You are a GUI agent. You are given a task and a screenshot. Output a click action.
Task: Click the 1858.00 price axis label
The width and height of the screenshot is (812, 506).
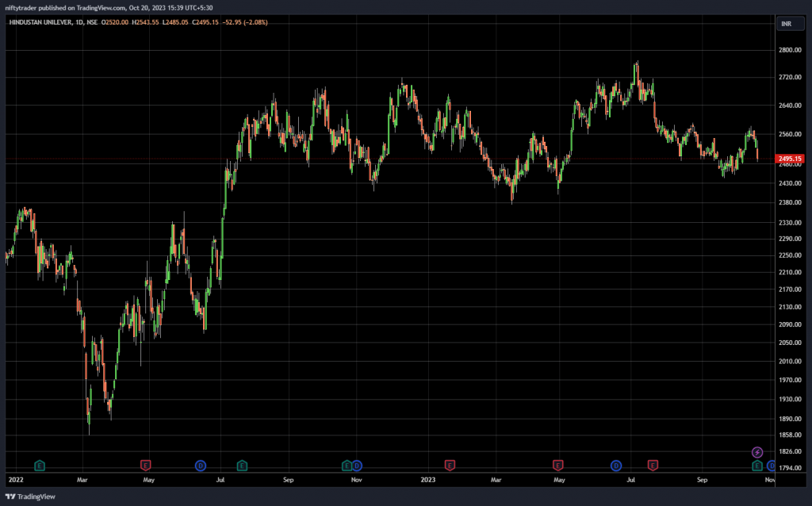click(x=790, y=435)
